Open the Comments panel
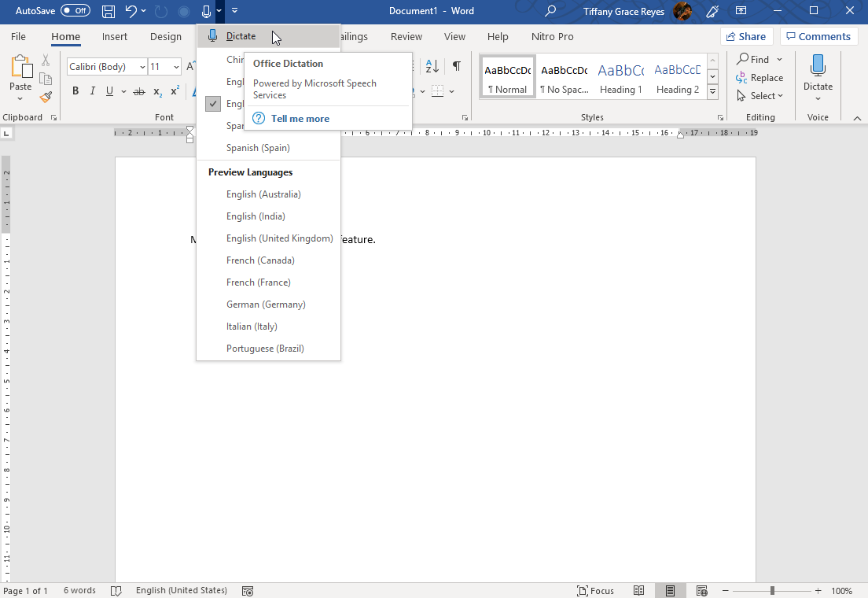The height and width of the screenshot is (598, 868). pos(818,36)
